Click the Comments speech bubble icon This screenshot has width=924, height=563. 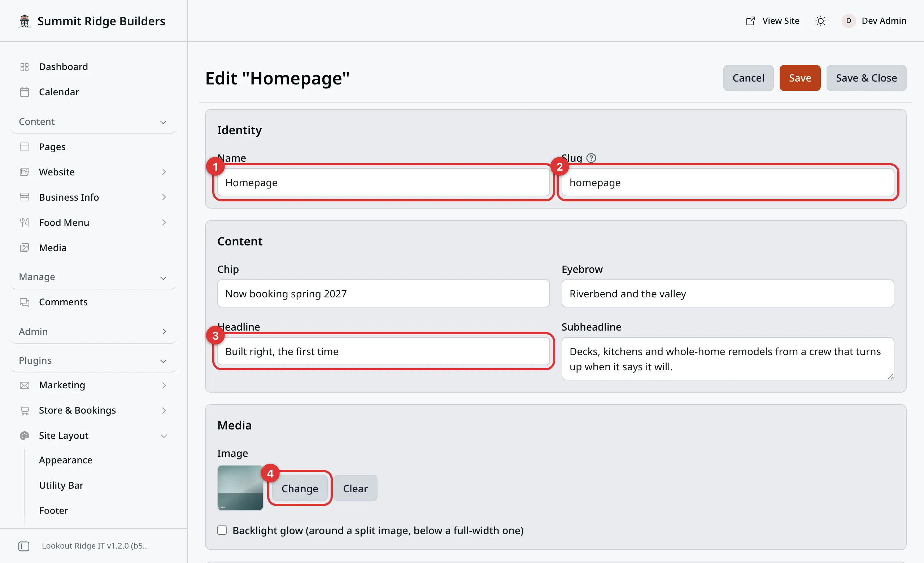coord(25,302)
